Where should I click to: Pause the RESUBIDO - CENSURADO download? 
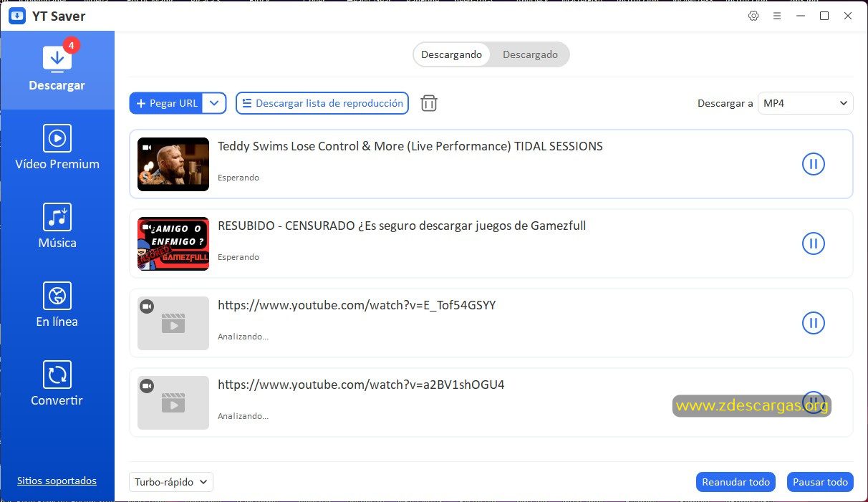coord(813,243)
